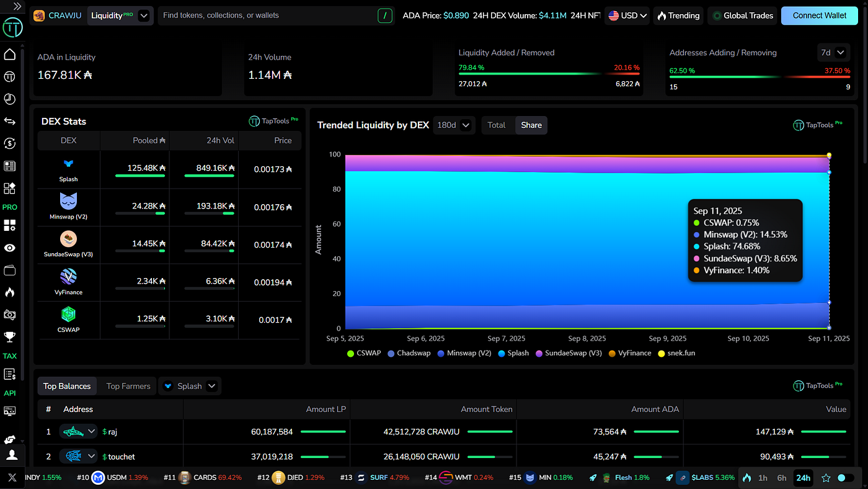Viewport: 868px width, 489px height.
Task: Toggle the switch at ticker bar end
Action: (x=846, y=478)
